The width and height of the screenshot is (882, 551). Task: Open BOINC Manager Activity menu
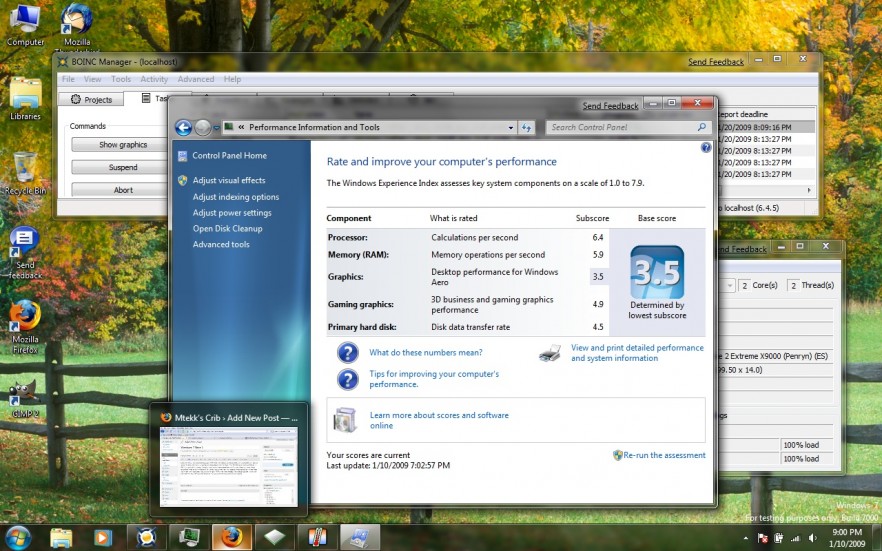[154, 79]
